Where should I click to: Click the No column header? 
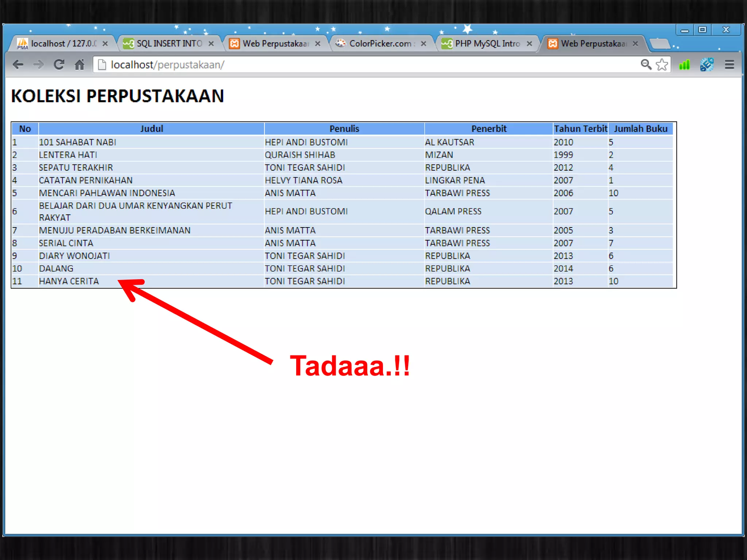pyautogui.click(x=25, y=129)
